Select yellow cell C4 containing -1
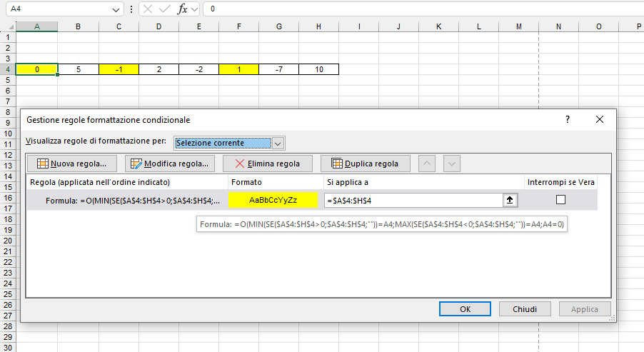The width and height of the screenshot is (644, 352). [x=119, y=69]
